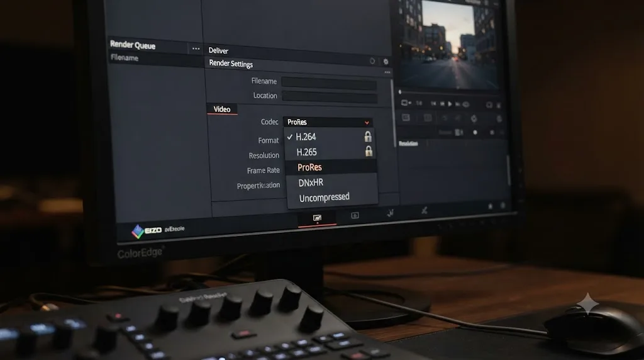Click the city street preview in the viewer
This screenshot has height=360, width=644.
coord(450,43)
